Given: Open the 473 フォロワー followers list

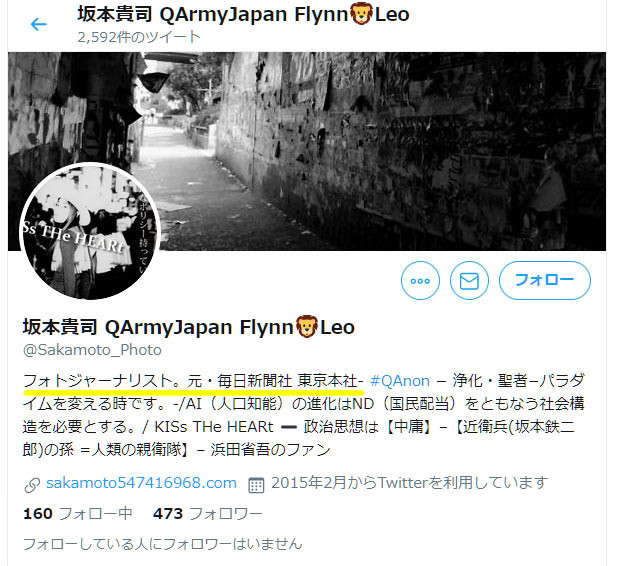Looking at the screenshot, I should [208, 514].
